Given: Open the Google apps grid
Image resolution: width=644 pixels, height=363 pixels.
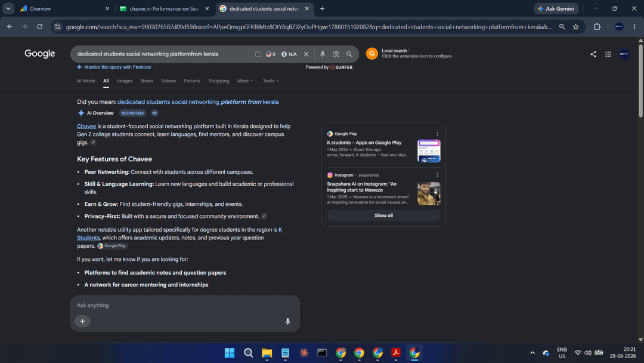Looking at the screenshot, I should tap(608, 54).
